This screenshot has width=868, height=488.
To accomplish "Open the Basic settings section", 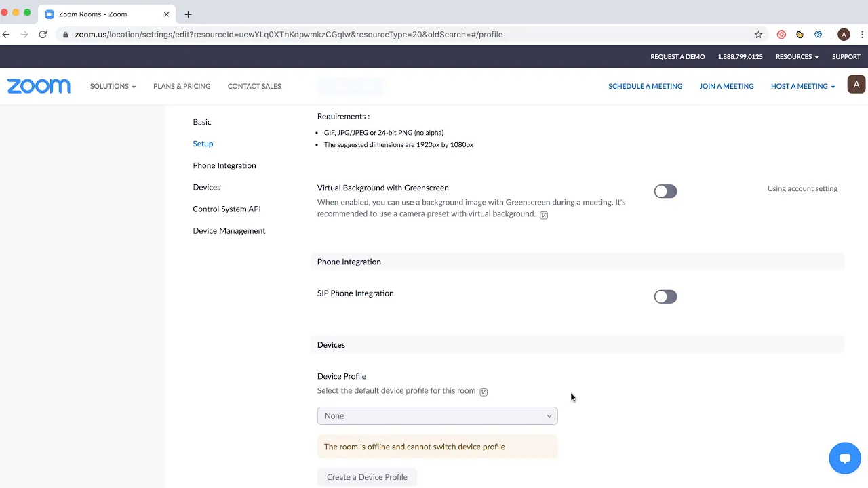I will tap(202, 122).
